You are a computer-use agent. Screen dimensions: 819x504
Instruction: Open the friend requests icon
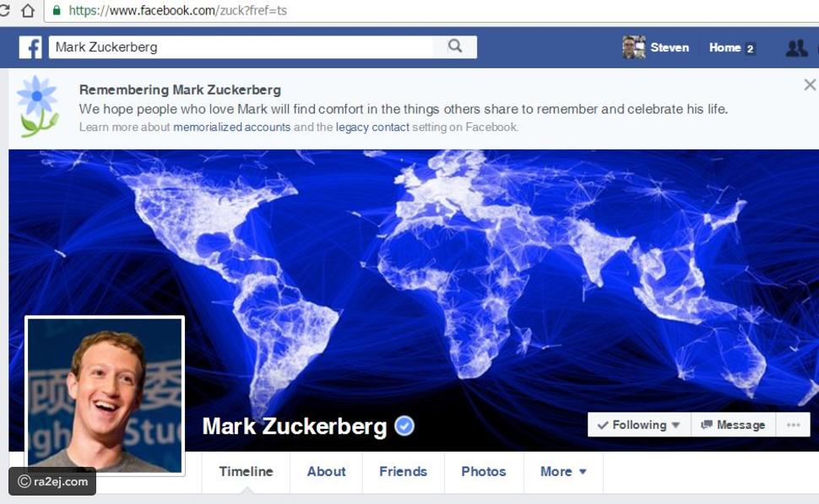coord(796,48)
